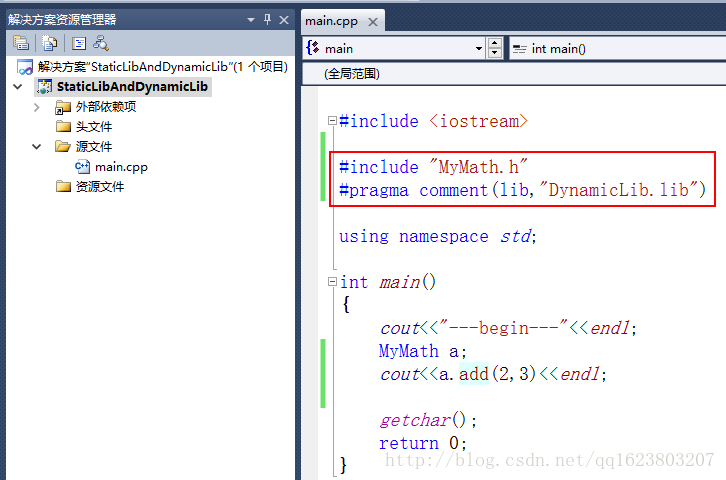The width and height of the screenshot is (726, 480).
Task: Click the using namespace std line
Action: point(438,237)
